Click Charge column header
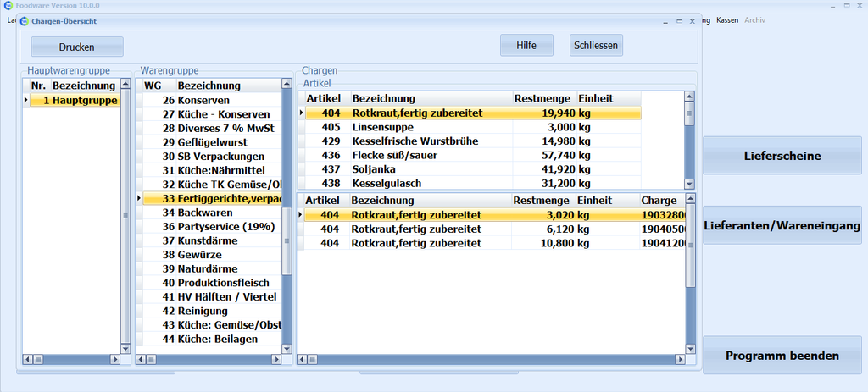The image size is (868, 392). coord(662,200)
